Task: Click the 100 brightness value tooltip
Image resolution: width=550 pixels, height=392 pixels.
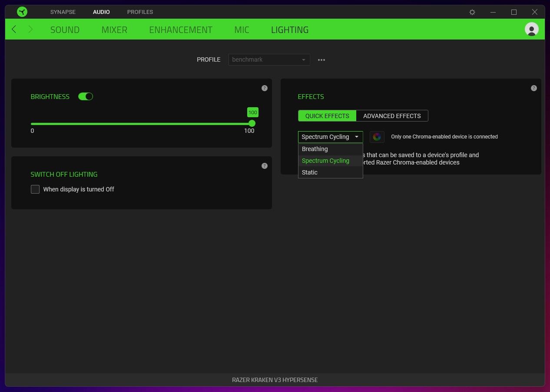Action: click(253, 112)
